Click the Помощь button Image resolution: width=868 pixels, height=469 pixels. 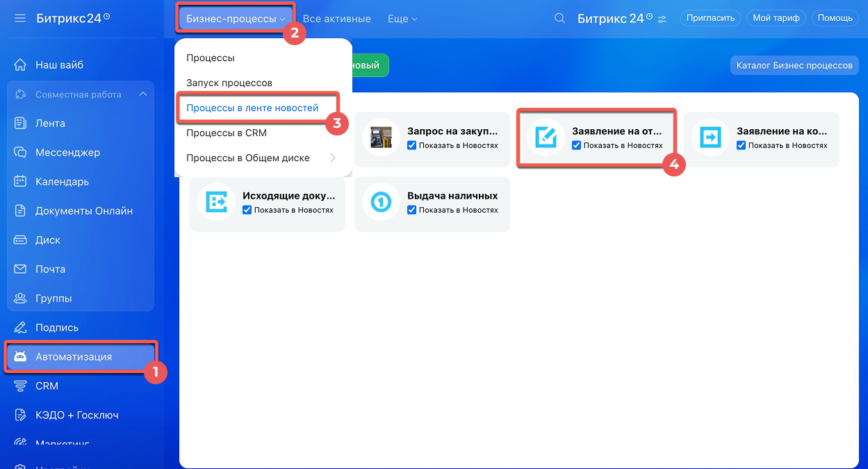coord(835,18)
